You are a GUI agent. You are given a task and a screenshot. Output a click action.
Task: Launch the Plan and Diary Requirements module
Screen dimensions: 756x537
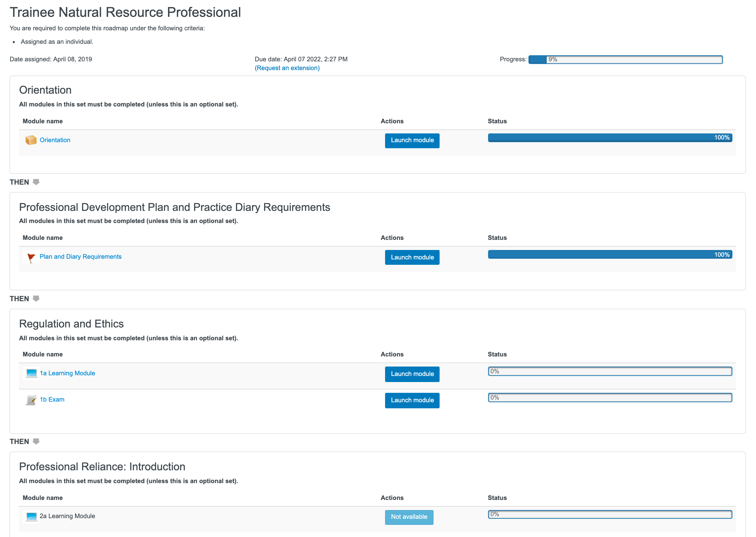click(x=412, y=257)
